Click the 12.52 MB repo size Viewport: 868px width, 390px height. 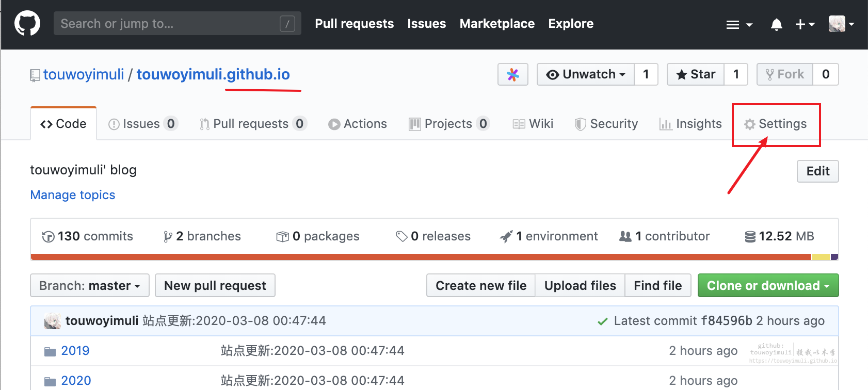click(x=779, y=236)
